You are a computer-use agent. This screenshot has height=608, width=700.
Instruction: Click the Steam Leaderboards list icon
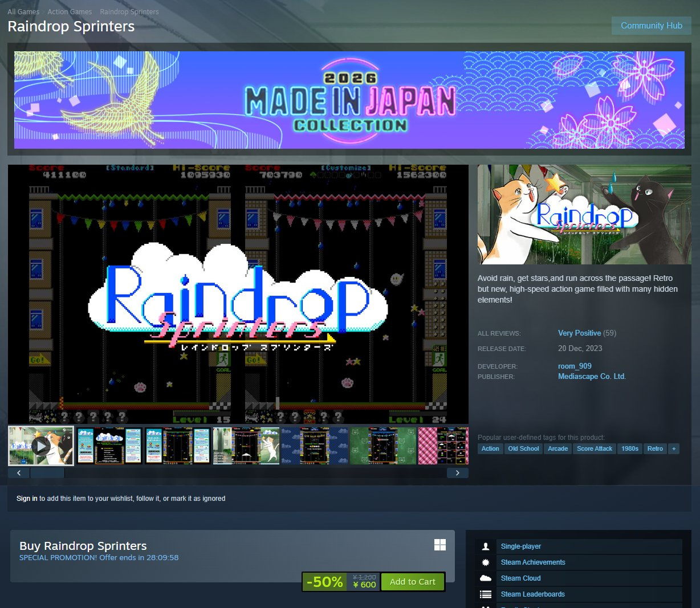[486, 594]
